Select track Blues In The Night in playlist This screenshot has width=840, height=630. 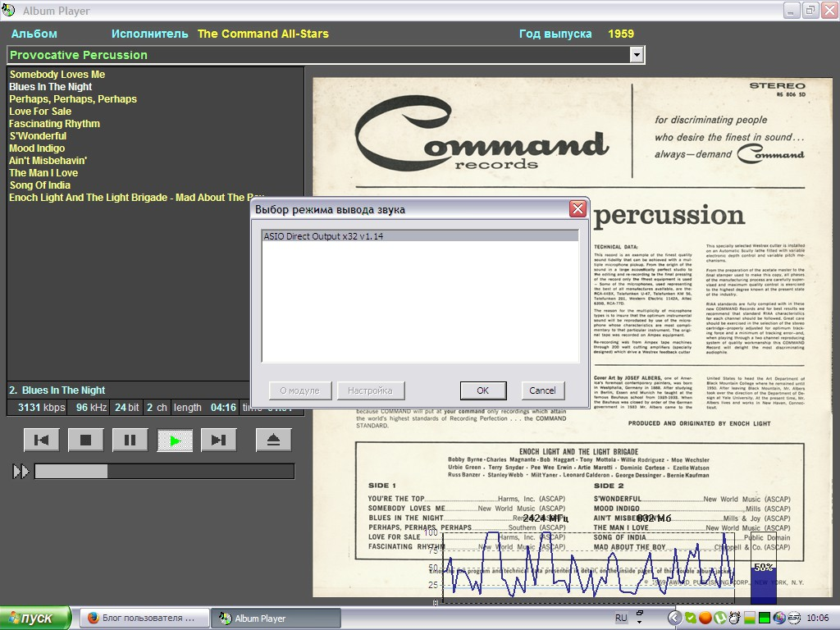(x=50, y=87)
